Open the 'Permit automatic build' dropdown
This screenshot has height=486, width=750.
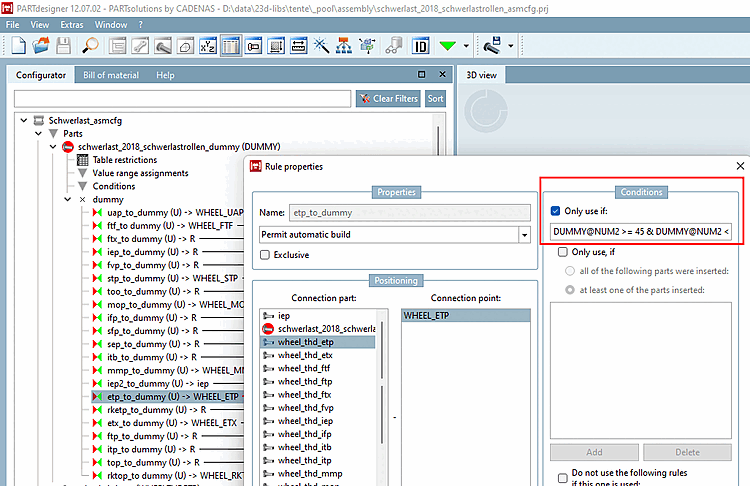click(x=525, y=235)
